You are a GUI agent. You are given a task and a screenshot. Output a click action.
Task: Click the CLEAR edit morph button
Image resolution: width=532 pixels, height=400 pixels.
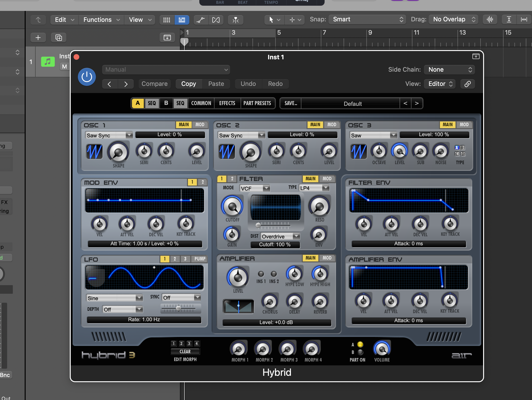(185, 351)
